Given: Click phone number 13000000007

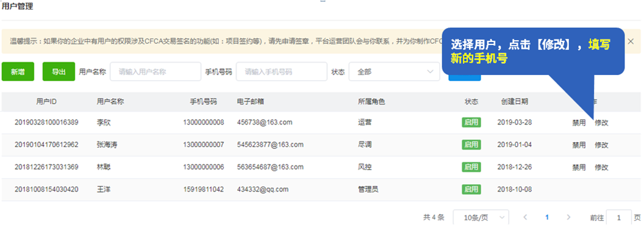Looking at the screenshot, I should [203, 145].
